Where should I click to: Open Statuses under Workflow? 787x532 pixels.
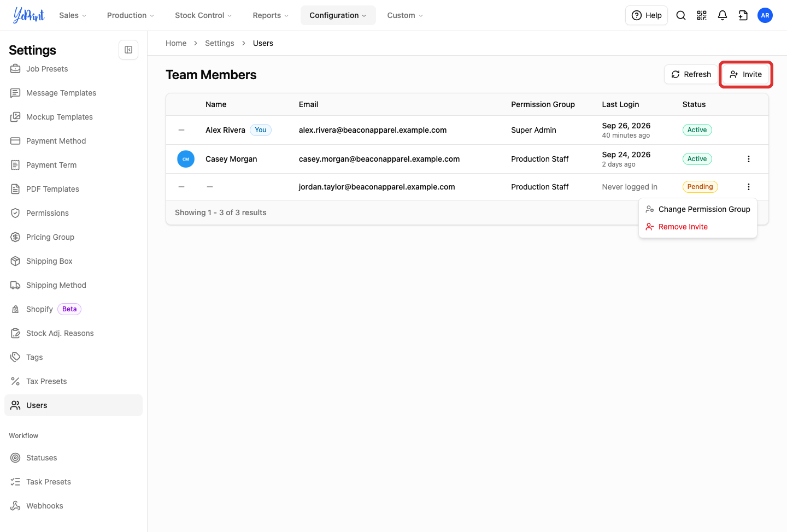coord(73,458)
